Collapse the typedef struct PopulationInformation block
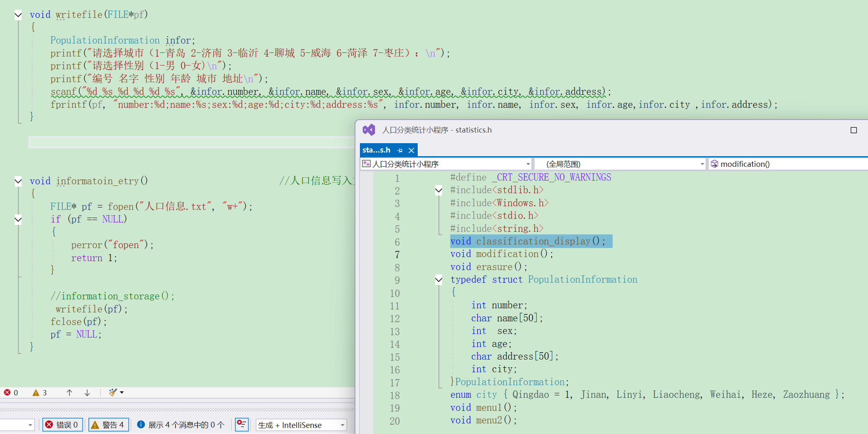868x434 pixels. 438,279
